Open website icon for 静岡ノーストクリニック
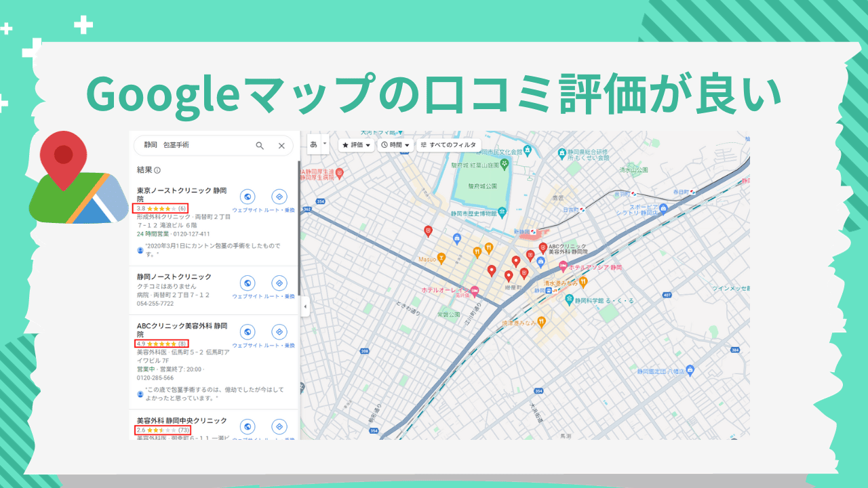 (x=248, y=283)
